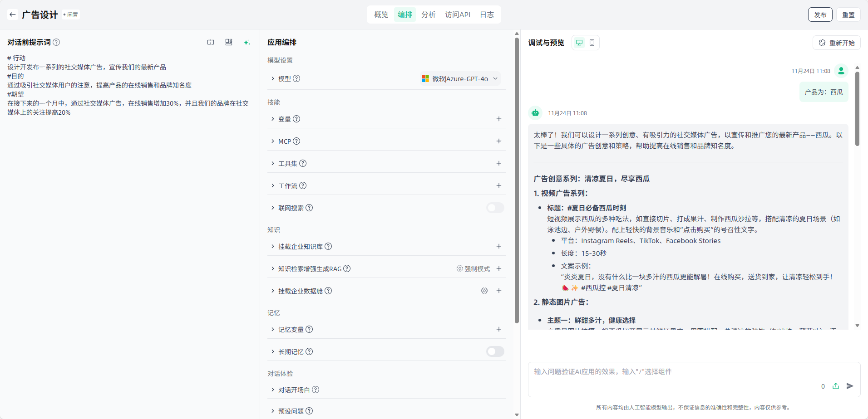Screen dimensions: 868x419
Task: Open the 访问API tab
Action: click(457, 15)
